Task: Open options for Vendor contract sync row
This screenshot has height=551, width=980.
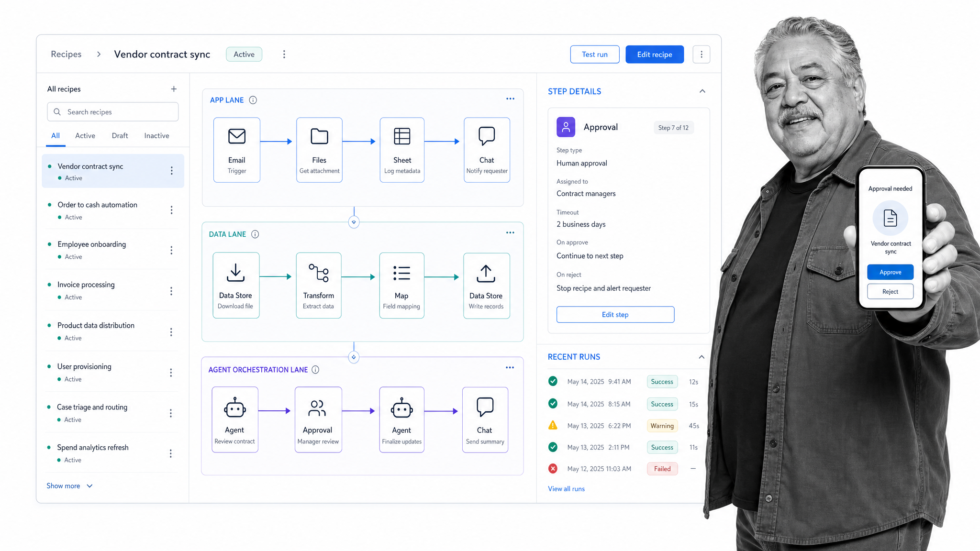Action: [x=172, y=171]
